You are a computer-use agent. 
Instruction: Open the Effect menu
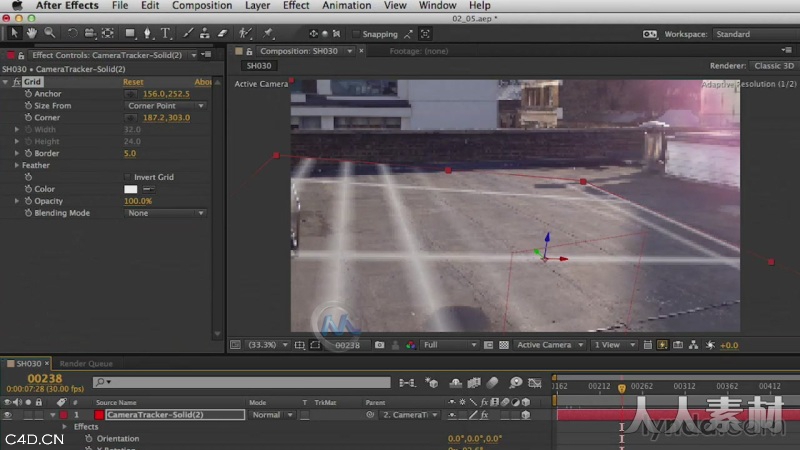click(x=296, y=6)
